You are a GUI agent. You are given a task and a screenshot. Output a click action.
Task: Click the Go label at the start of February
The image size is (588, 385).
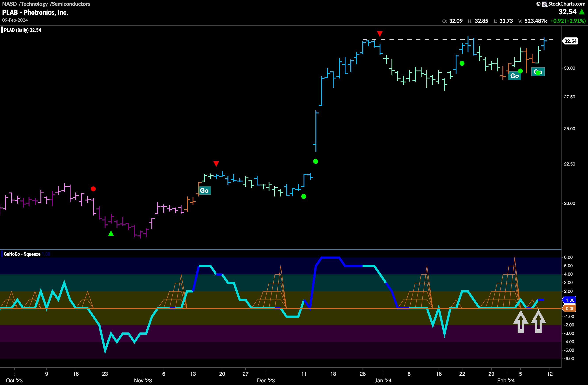515,76
